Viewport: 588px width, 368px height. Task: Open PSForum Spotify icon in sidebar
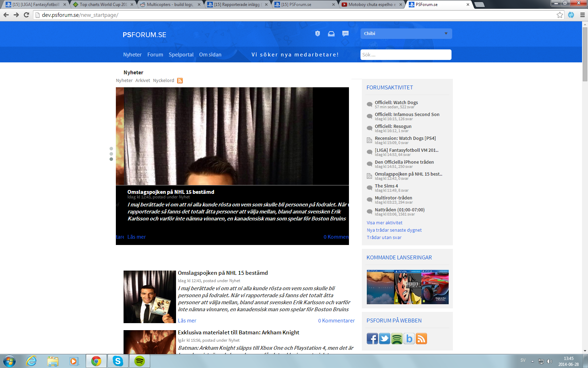click(x=397, y=339)
